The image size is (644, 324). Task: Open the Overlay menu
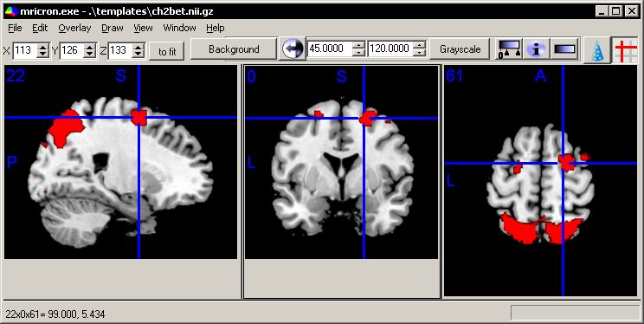click(74, 28)
